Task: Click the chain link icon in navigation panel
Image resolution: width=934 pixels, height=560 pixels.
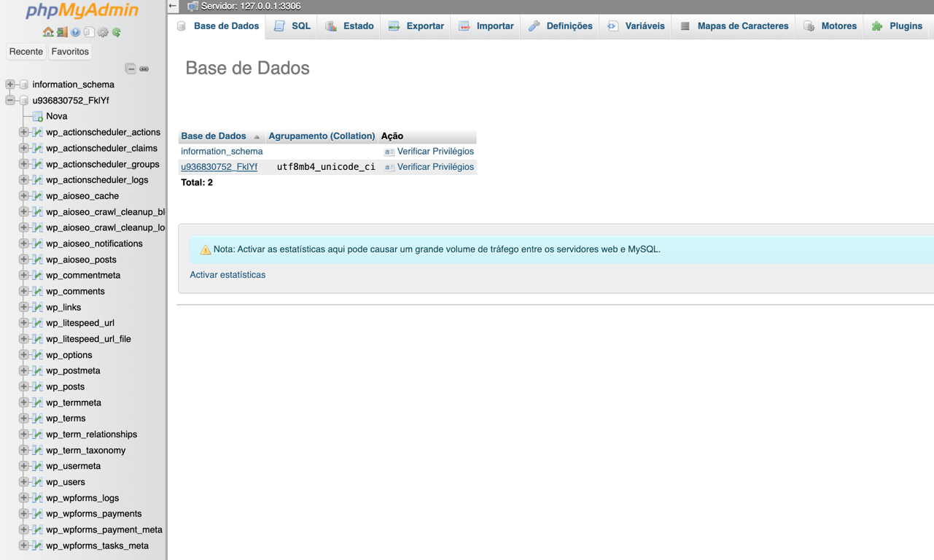Action: (144, 69)
